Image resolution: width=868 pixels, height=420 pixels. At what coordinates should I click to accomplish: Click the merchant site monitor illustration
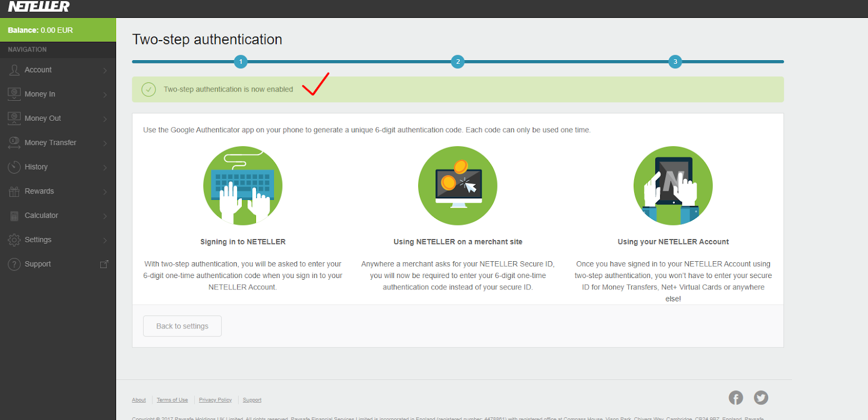tap(458, 185)
